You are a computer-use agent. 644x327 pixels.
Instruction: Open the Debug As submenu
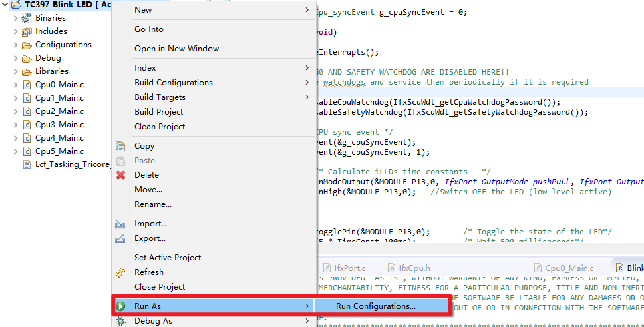coord(214,321)
